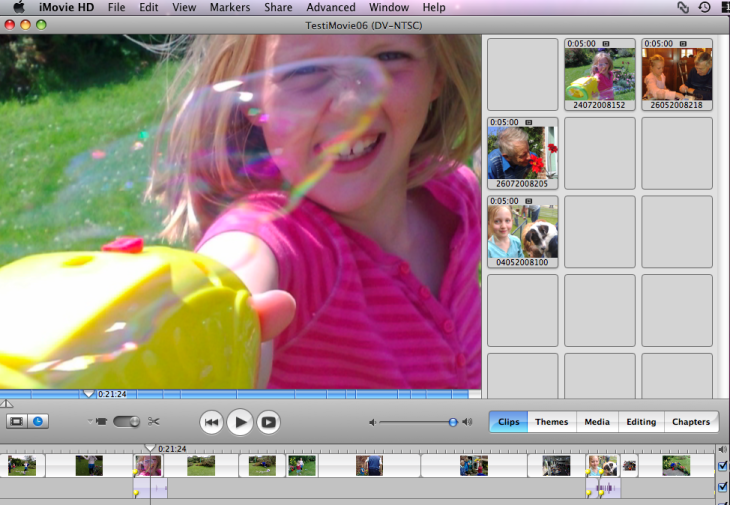Select the small dark flower clip in timeline

pyautogui.click(x=629, y=465)
